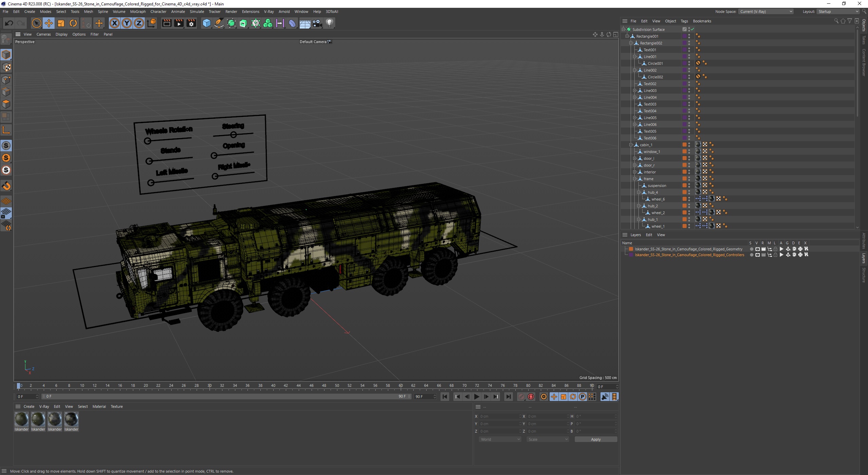868x475 pixels.
Task: Open MoGraph menu
Action: coord(138,12)
